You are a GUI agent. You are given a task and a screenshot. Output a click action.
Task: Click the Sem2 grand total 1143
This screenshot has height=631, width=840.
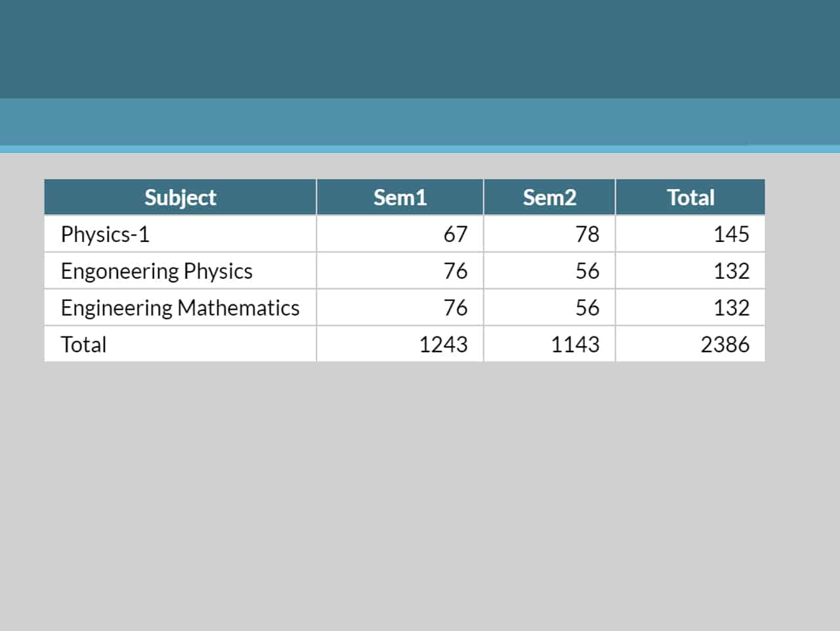(575, 344)
